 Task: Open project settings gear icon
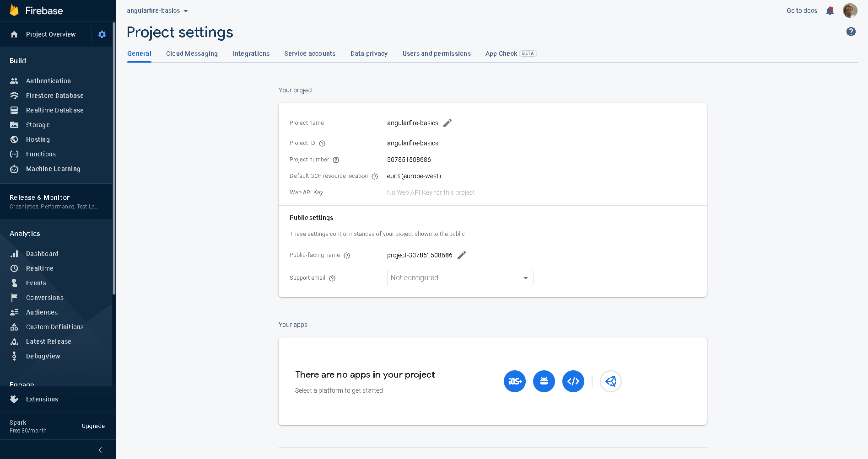coord(102,34)
